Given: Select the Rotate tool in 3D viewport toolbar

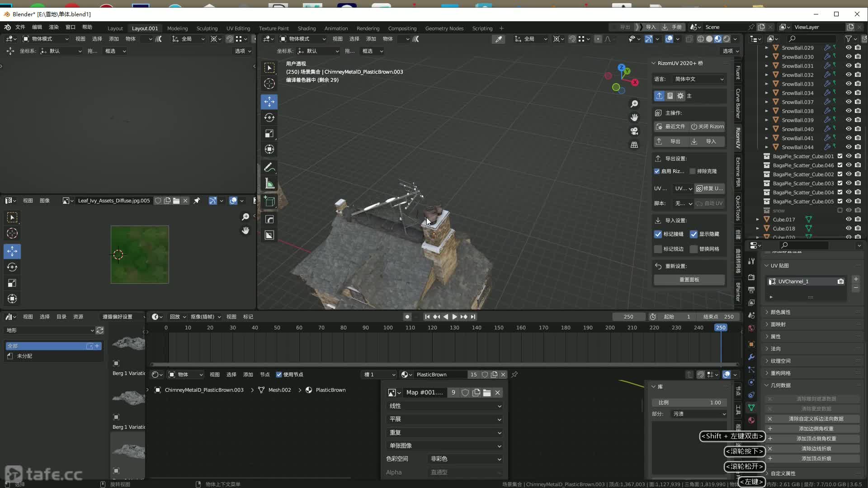Looking at the screenshot, I should pyautogui.click(x=269, y=117).
